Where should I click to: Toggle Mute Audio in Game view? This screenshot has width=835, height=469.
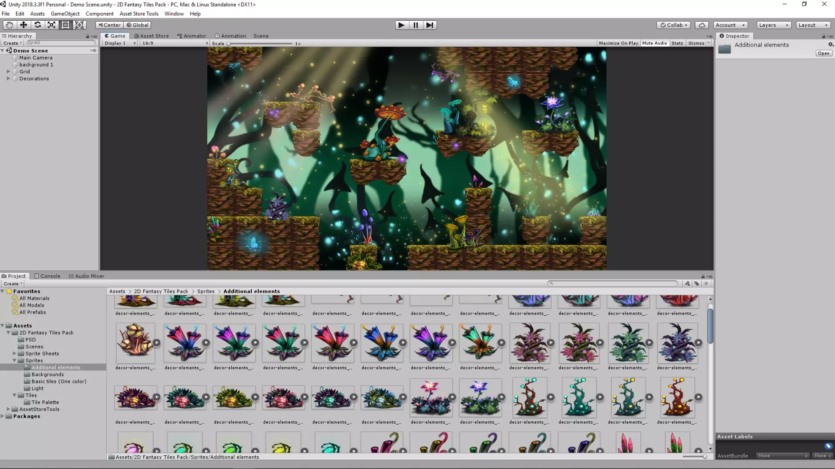point(654,43)
